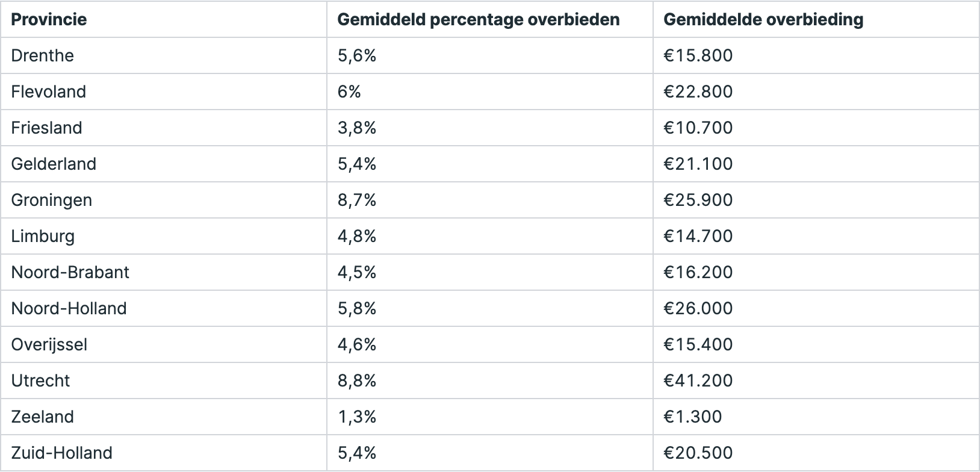Viewport: 980px width, 472px height.
Task: Click the Flevoland row name
Action: coord(49,92)
